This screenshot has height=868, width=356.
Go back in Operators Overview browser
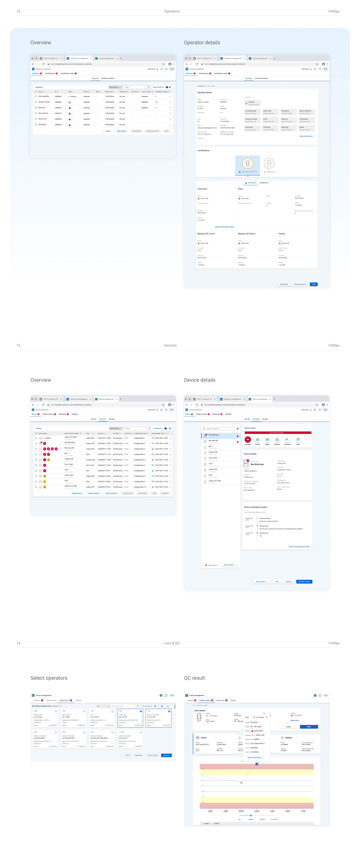tap(33, 64)
